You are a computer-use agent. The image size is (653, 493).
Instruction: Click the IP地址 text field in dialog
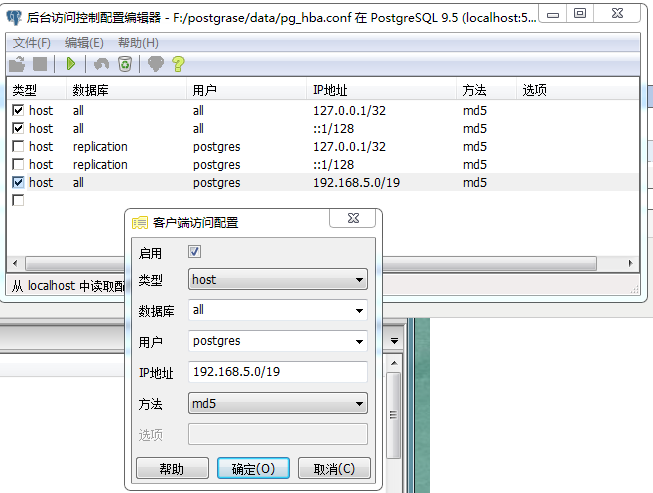tap(277, 373)
